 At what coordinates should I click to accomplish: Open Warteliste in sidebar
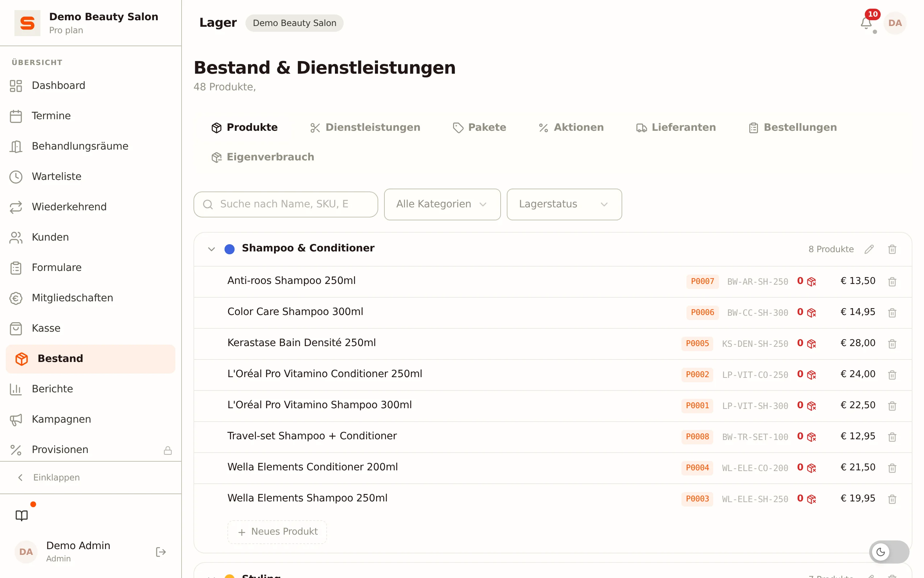tap(91, 177)
